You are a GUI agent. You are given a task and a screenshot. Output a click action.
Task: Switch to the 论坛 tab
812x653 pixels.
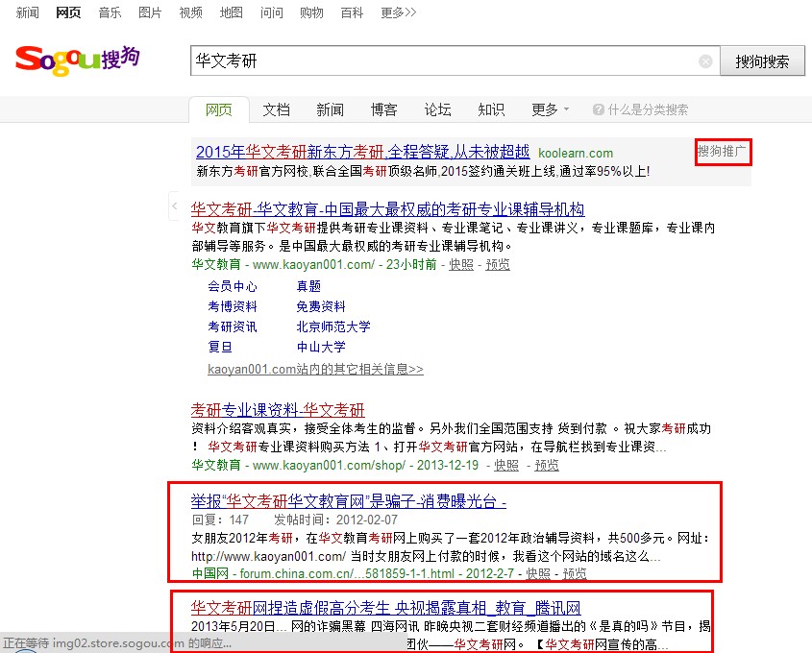pos(437,109)
